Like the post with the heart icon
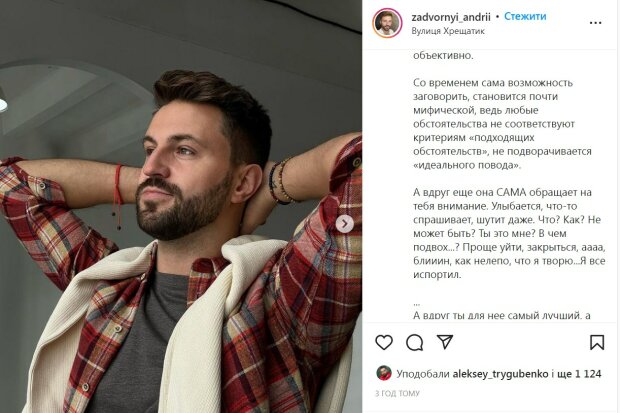Screen dimensions: 620x413 click(384, 342)
